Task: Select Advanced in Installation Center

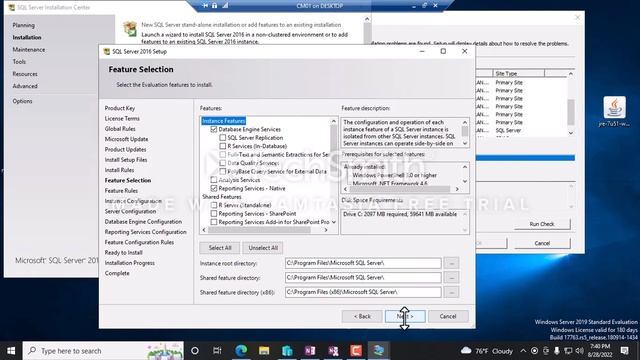Action: click(25, 87)
